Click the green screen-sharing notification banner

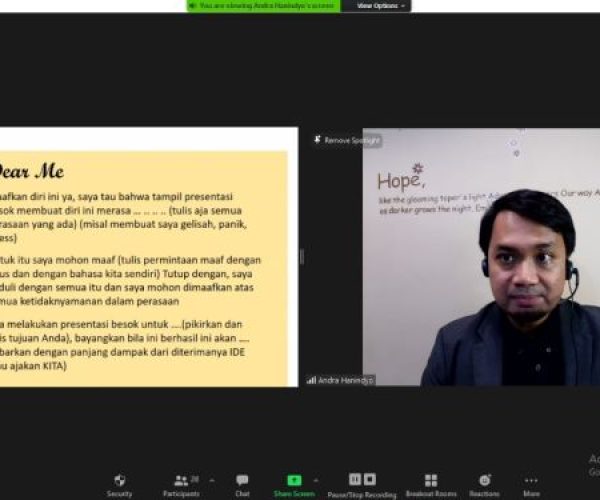point(263,6)
